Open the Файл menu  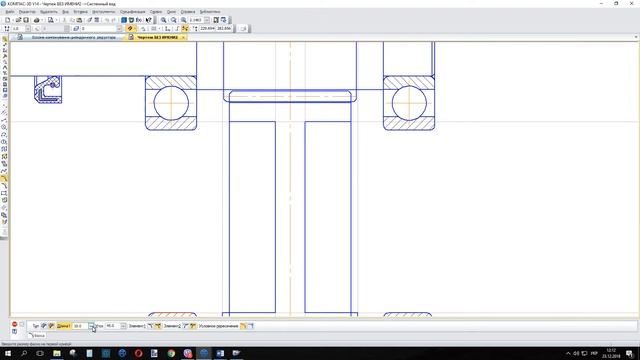pos(10,11)
